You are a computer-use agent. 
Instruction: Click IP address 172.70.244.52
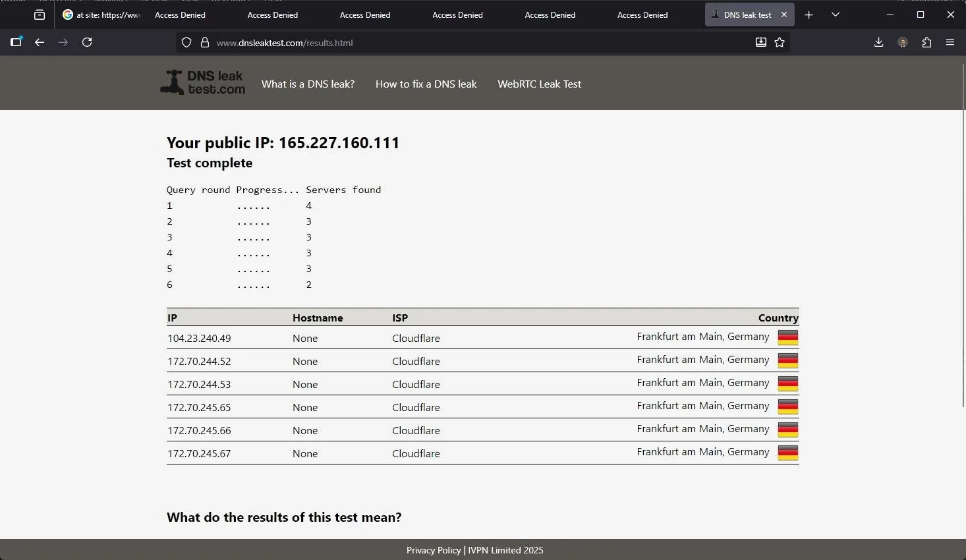coord(199,361)
